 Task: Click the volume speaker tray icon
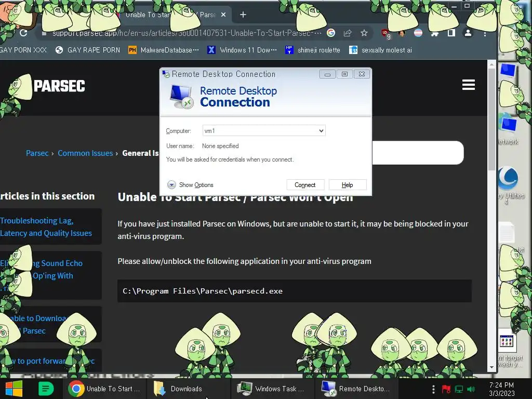(471, 389)
